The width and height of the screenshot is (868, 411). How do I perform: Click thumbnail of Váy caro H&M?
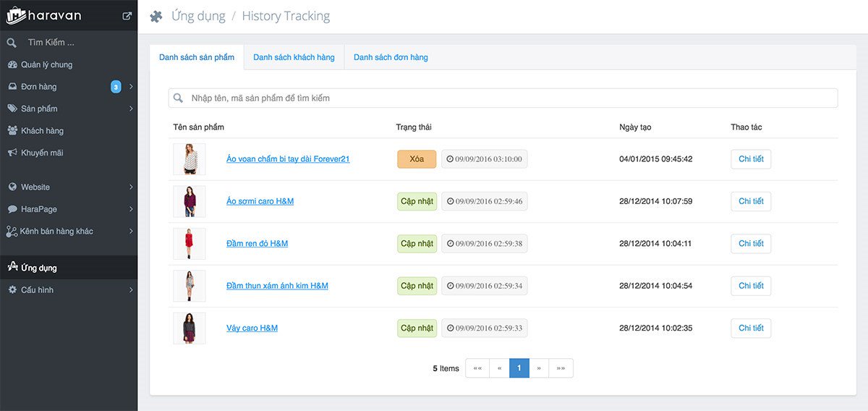coord(190,328)
